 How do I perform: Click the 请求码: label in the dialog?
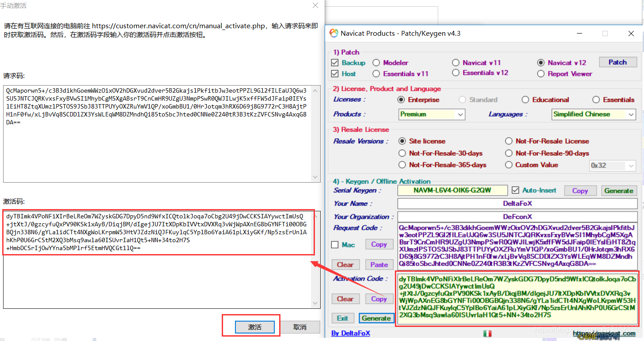[14, 76]
